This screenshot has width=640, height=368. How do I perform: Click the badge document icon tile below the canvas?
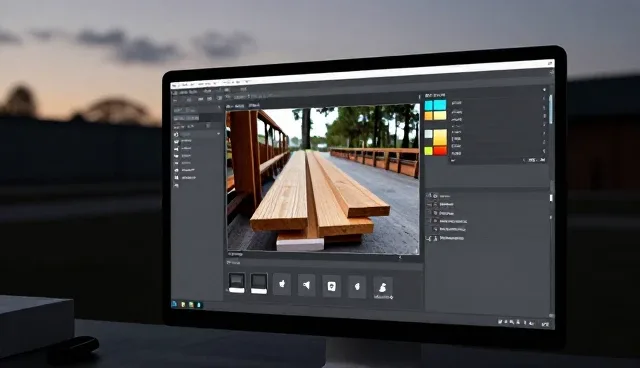click(331, 286)
